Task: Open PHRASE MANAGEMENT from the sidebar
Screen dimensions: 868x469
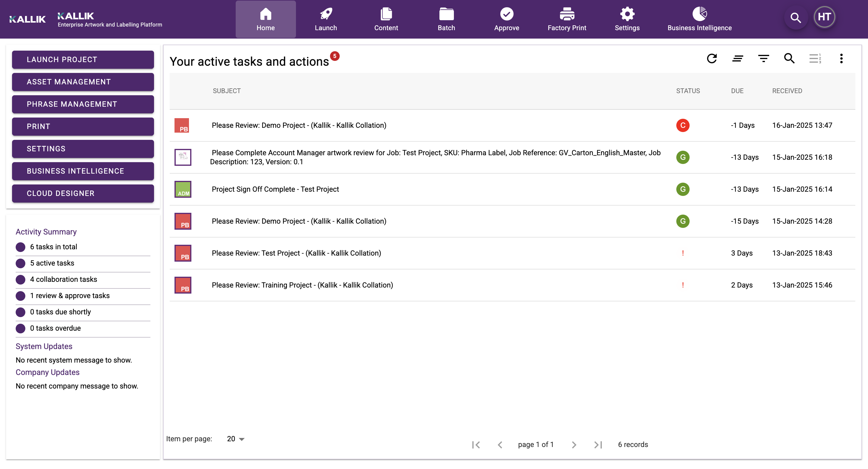Action: point(83,104)
